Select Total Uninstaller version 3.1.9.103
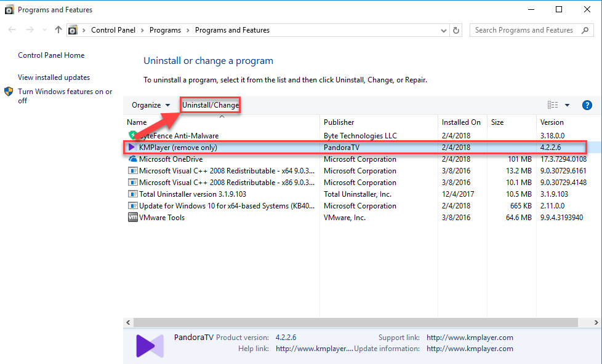This screenshot has width=602, height=364. coord(192,194)
